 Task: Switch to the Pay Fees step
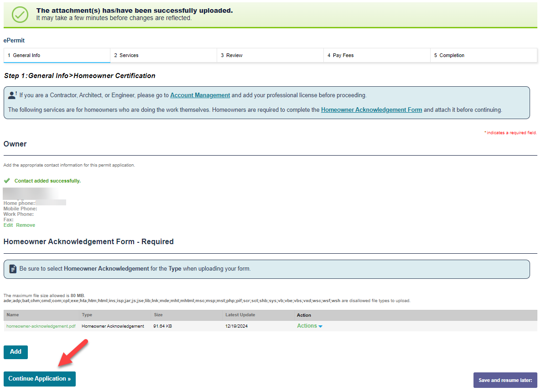pos(377,55)
